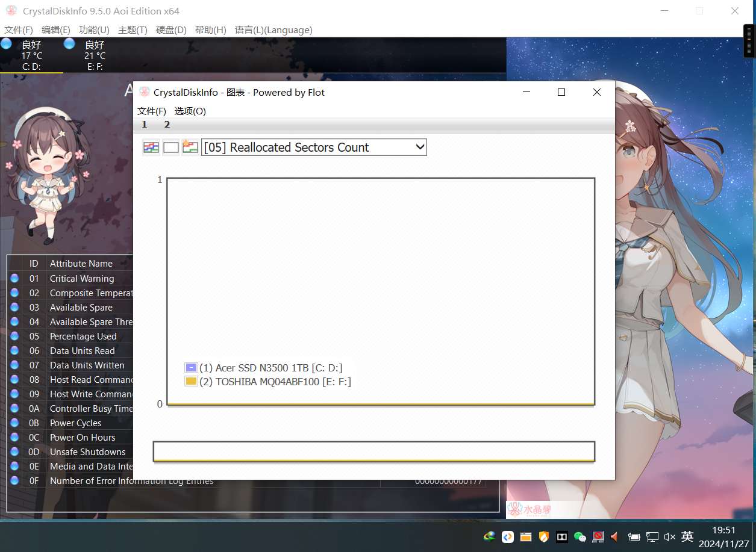
Task: Click the battery power tray icon
Action: pos(634,536)
